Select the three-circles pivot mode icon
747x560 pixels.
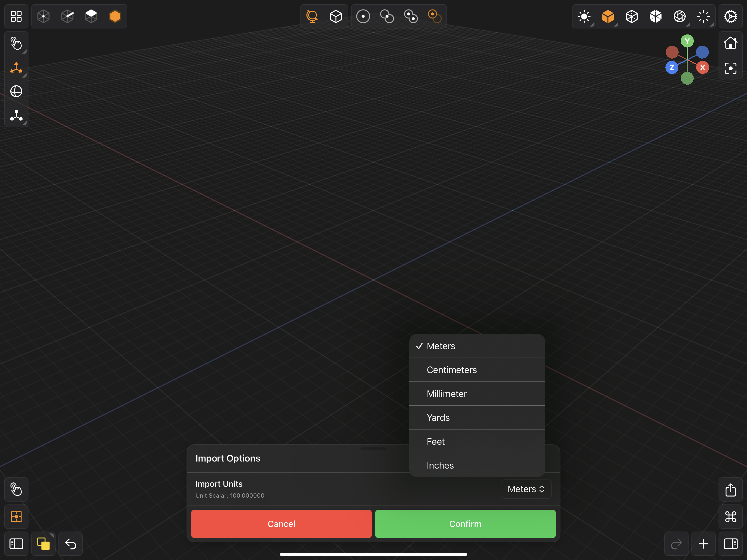411,16
